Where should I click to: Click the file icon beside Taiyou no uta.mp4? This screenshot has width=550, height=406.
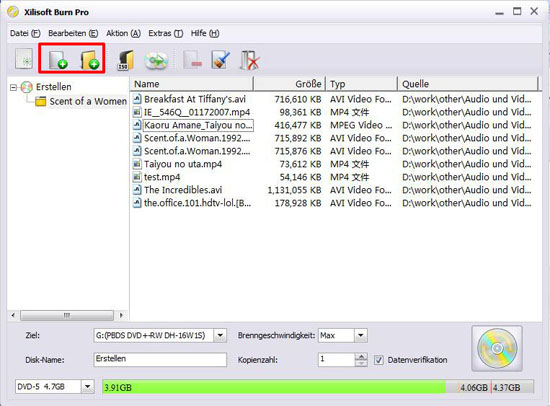point(137,164)
